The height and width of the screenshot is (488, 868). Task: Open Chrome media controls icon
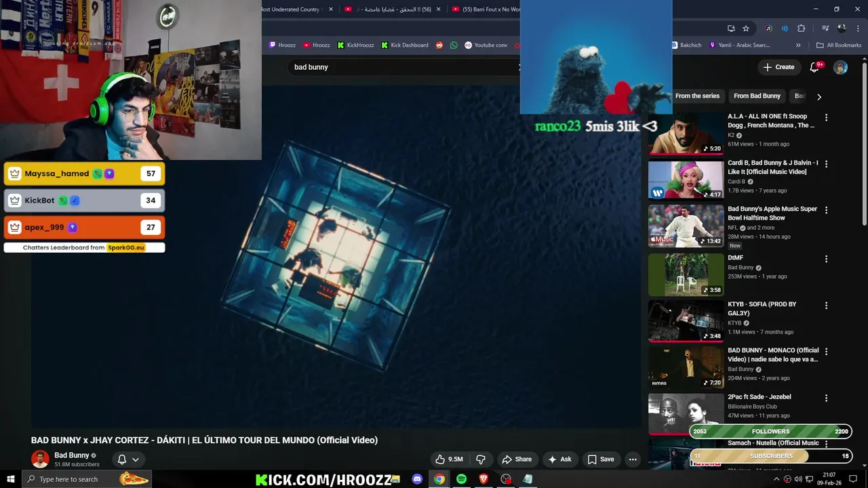[x=825, y=28]
